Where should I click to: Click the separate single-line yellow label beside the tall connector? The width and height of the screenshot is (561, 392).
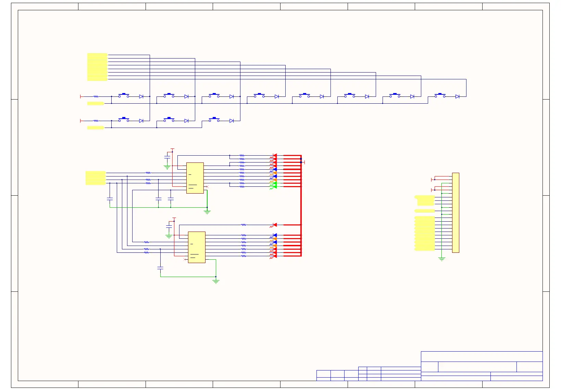pos(424,211)
